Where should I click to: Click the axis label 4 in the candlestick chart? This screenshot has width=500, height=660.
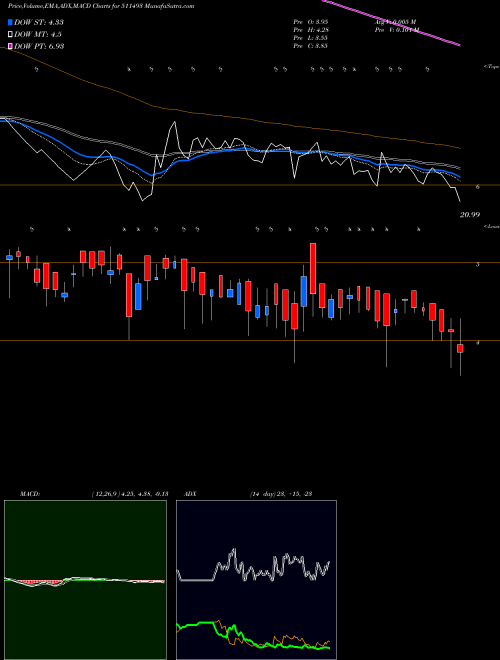point(477,343)
